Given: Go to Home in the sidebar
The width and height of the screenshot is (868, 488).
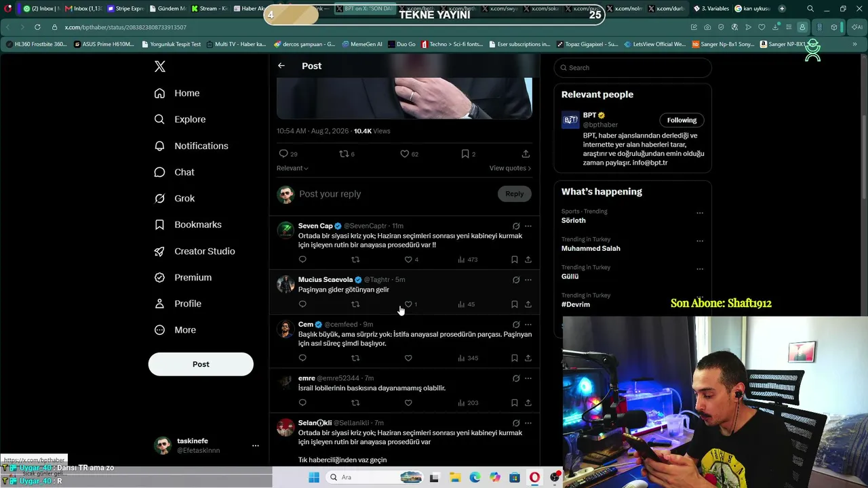Looking at the screenshot, I should [177, 93].
